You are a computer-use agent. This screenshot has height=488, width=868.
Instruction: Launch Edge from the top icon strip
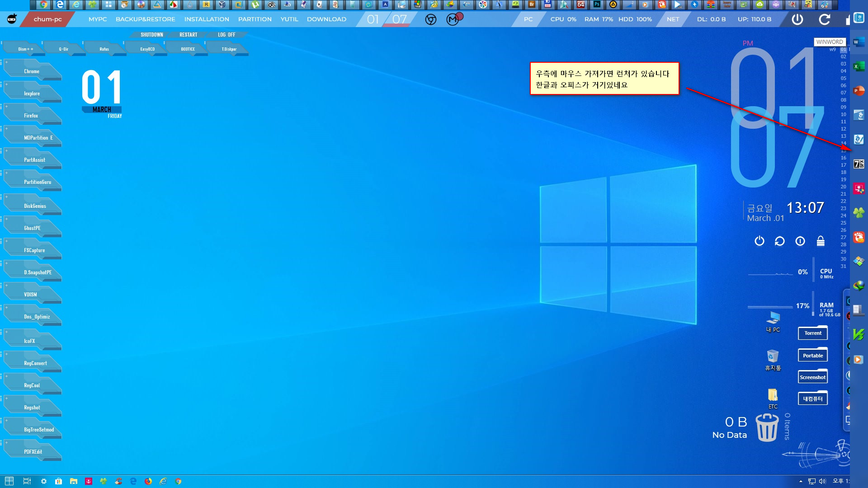(60, 5)
